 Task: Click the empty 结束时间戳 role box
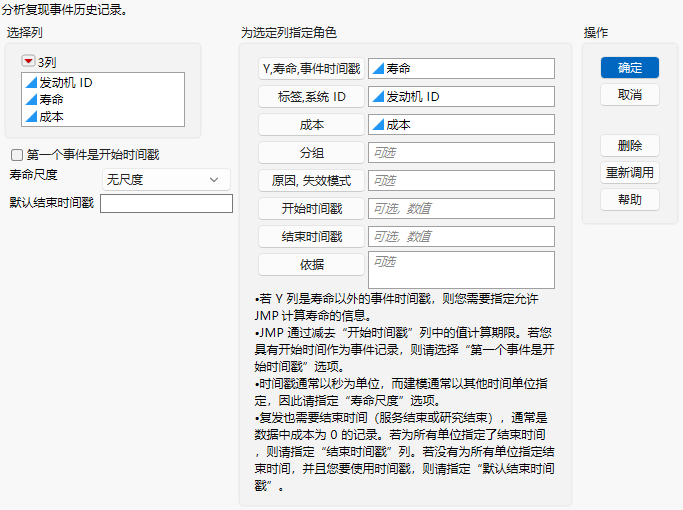[x=461, y=236]
